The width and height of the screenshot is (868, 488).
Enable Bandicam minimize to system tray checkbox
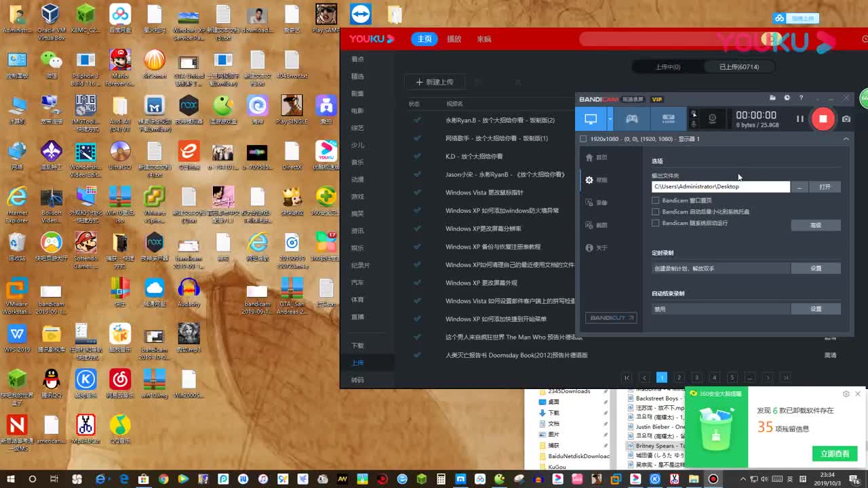pyautogui.click(x=655, y=212)
